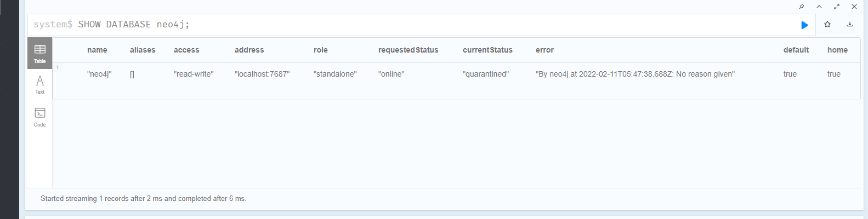Collapse the result frame
Image resolution: width=868 pixels, height=219 pixels.
[x=819, y=7]
